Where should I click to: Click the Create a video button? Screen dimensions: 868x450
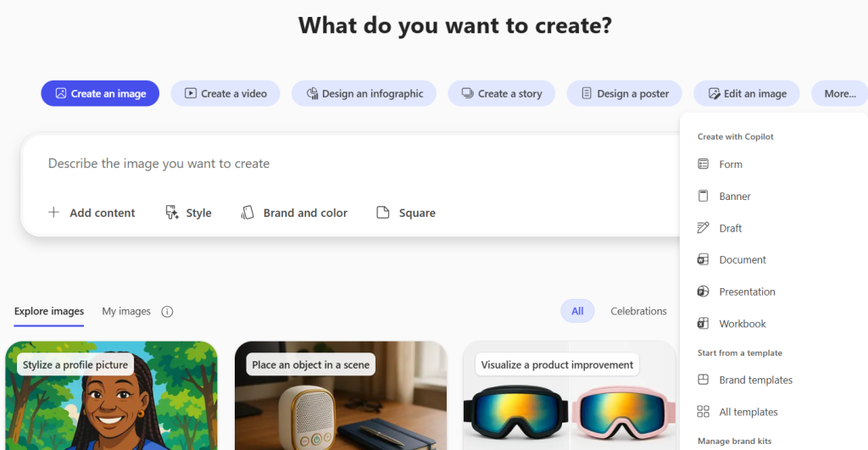[225, 93]
